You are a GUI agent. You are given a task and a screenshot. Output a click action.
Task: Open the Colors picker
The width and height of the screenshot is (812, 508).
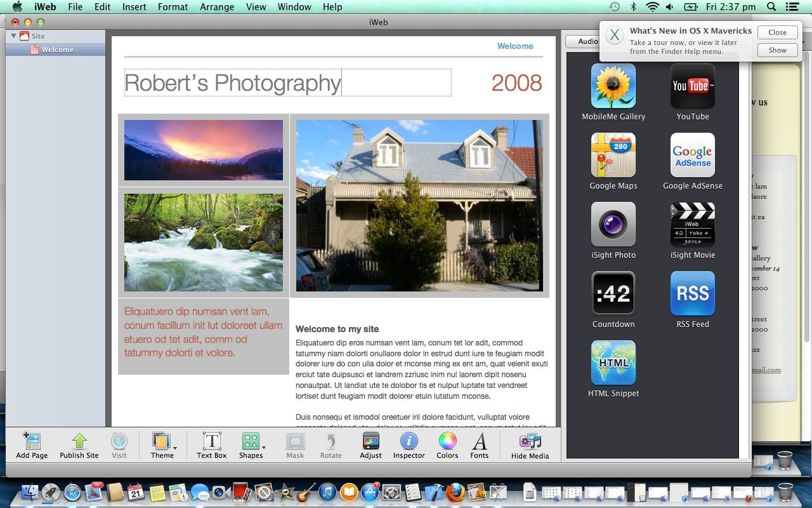447,445
